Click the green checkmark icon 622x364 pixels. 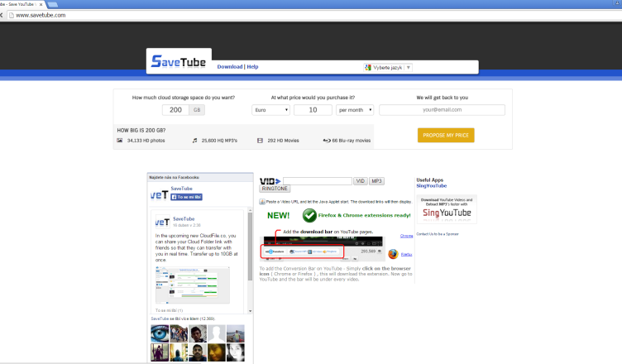pos(309,216)
